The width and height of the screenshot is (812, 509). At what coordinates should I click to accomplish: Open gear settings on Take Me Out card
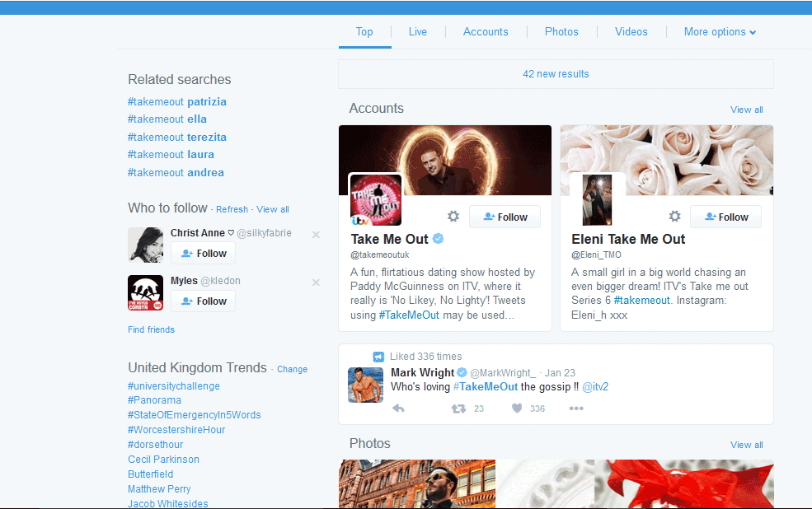(453, 217)
